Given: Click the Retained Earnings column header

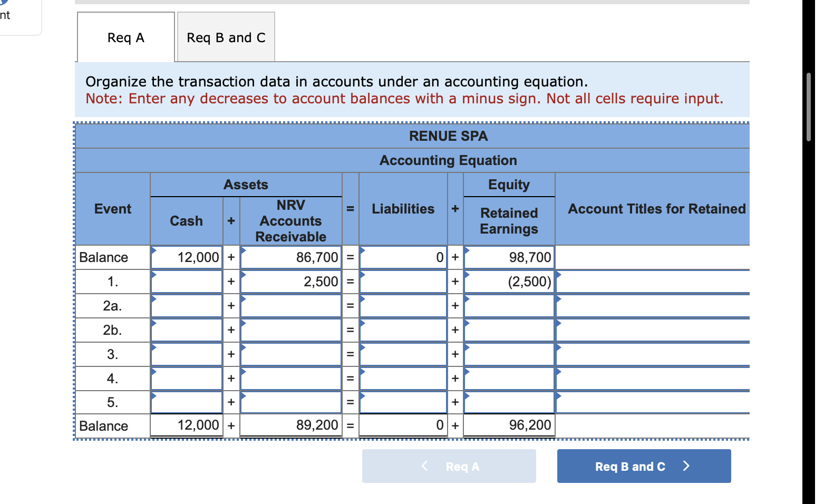Looking at the screenshot, I should coord(509,221).
